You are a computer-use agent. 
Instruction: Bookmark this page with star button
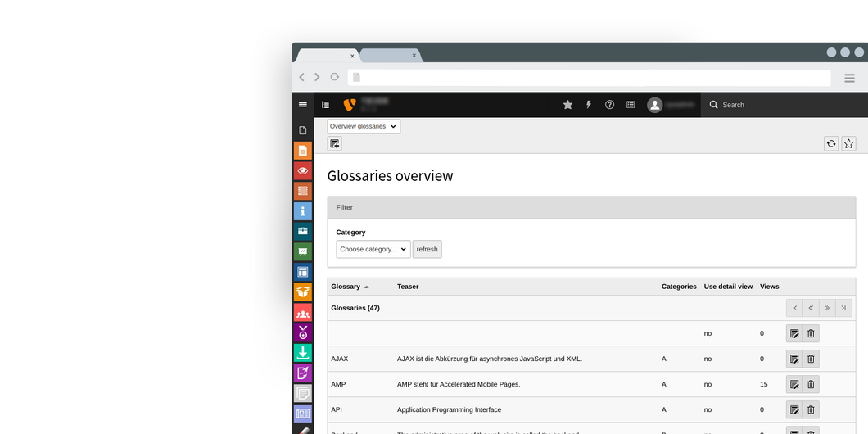[x=848, y=144]
